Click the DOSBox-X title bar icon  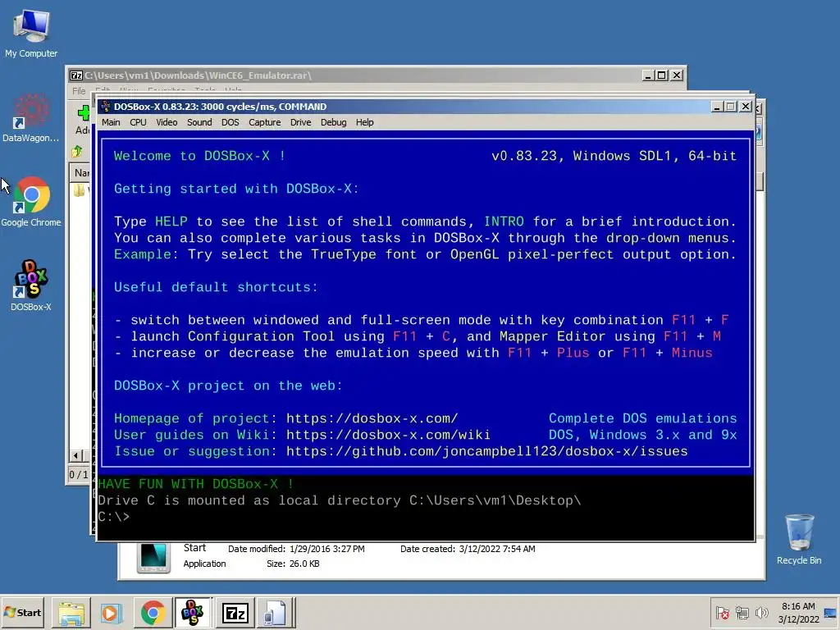106,106
